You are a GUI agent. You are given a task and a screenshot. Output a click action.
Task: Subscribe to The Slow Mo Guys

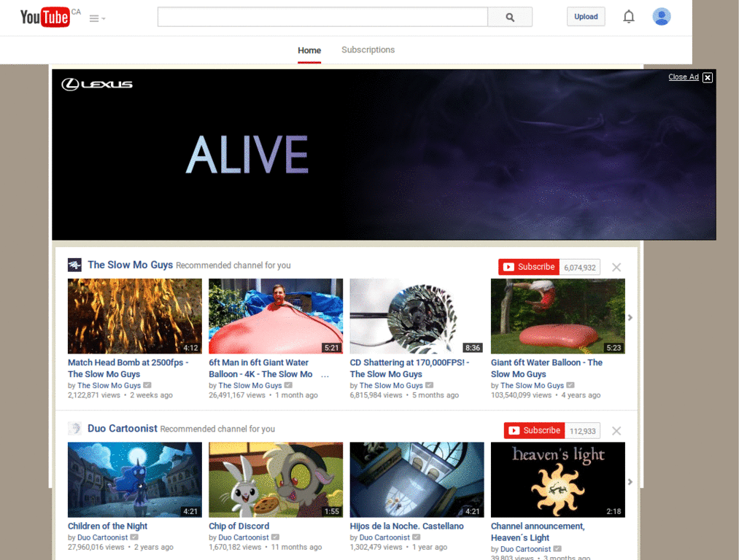(x=529, y=267)
